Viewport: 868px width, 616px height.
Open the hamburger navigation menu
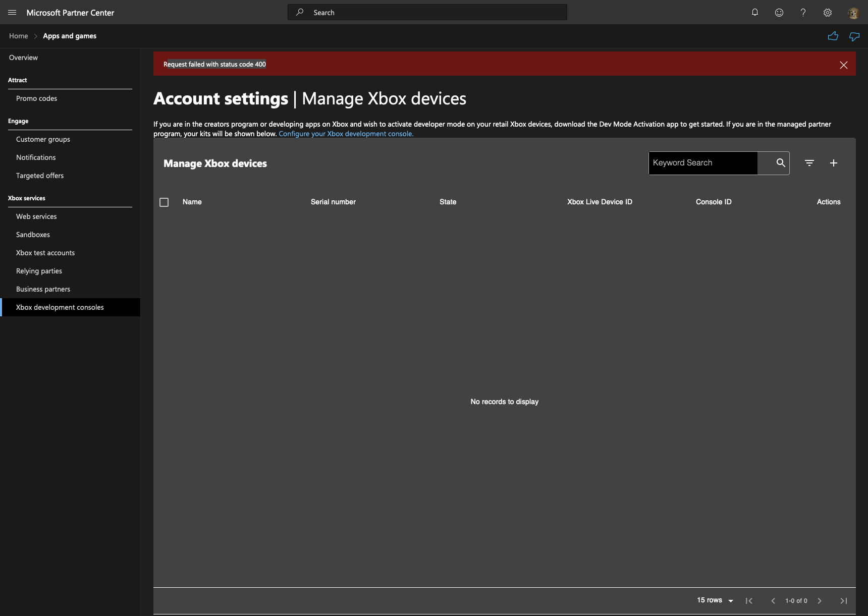(x=12, y=13)
